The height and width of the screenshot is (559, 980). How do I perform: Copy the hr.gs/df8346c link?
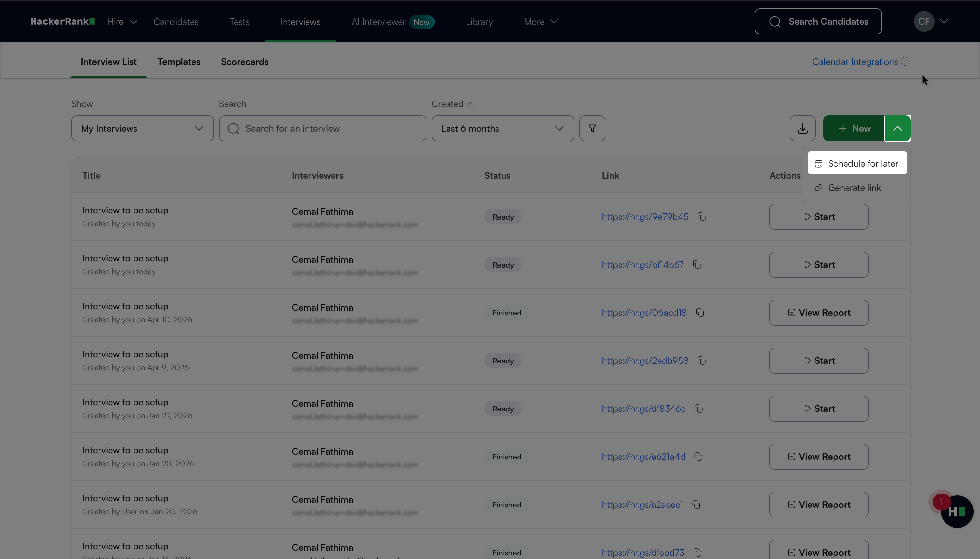[x=699, y=409]
